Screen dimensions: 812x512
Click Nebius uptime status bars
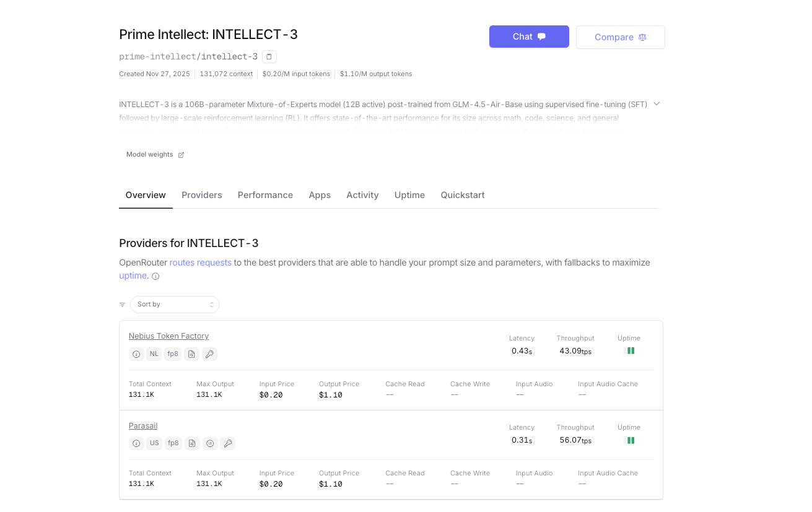631,351
